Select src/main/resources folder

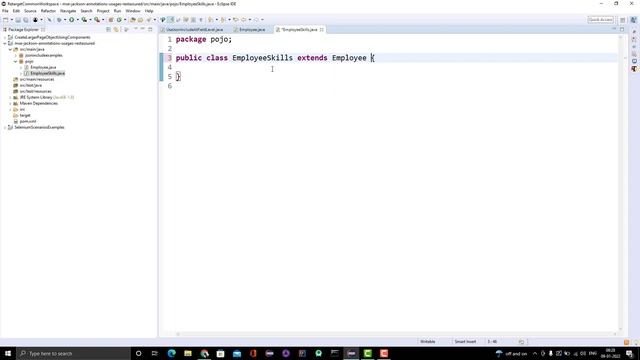click(37, 79)
